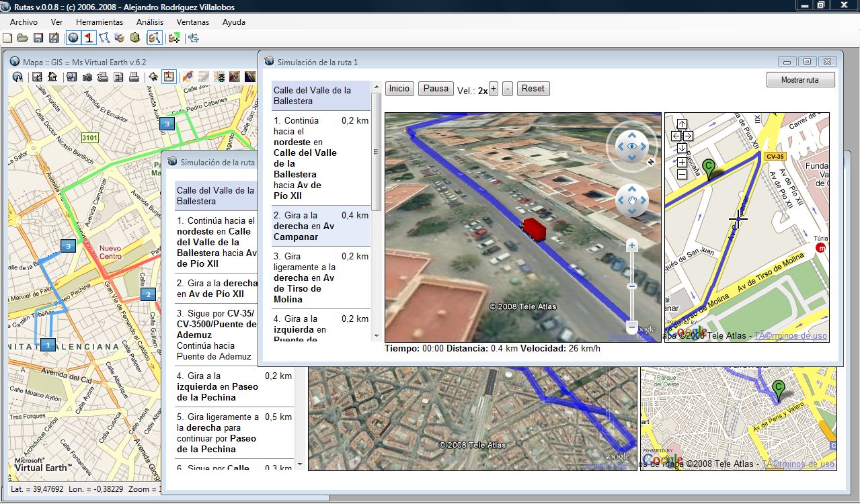Toggle the flag marker tool

point(88,38)
